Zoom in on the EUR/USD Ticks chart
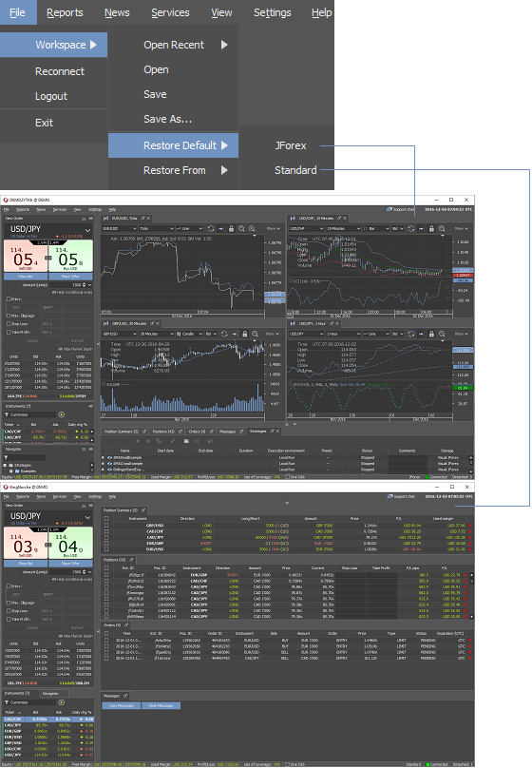The width and height of the screenshot is (532, 768). (x=252, y=229)
